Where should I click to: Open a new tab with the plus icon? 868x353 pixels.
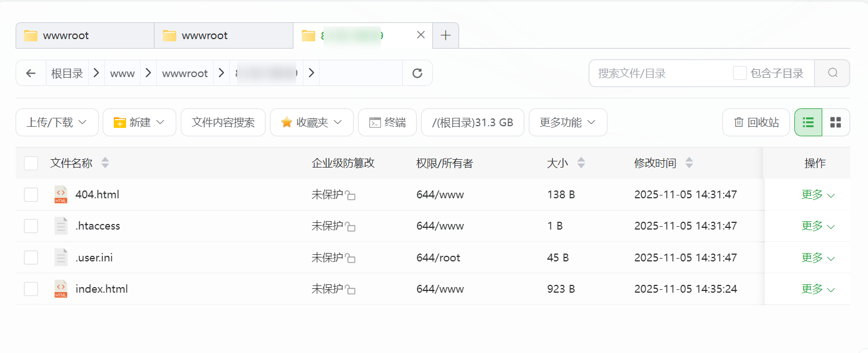click(x=445, y=35)
